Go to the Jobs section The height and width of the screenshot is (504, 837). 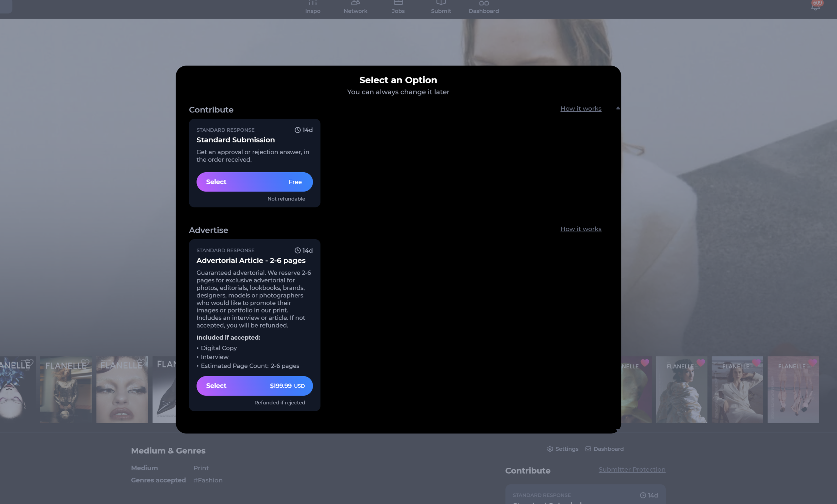tap(398, 7)
